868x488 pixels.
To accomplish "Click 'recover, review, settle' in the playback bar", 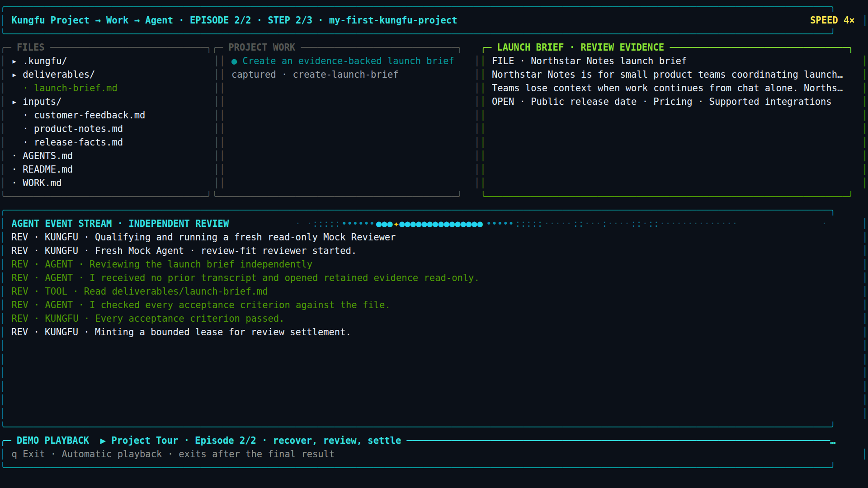I will pos(337,441).
